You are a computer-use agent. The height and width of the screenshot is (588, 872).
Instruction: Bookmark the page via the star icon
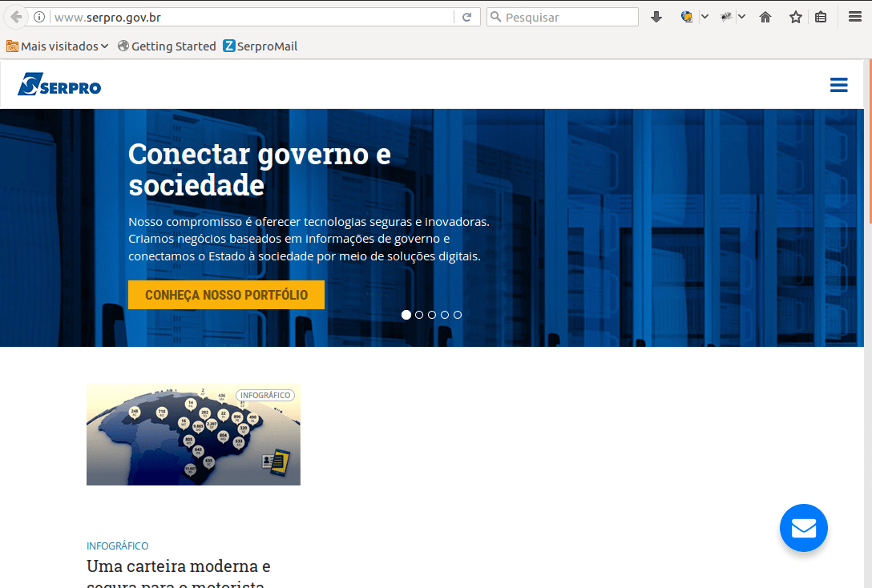tap(795, 16)
